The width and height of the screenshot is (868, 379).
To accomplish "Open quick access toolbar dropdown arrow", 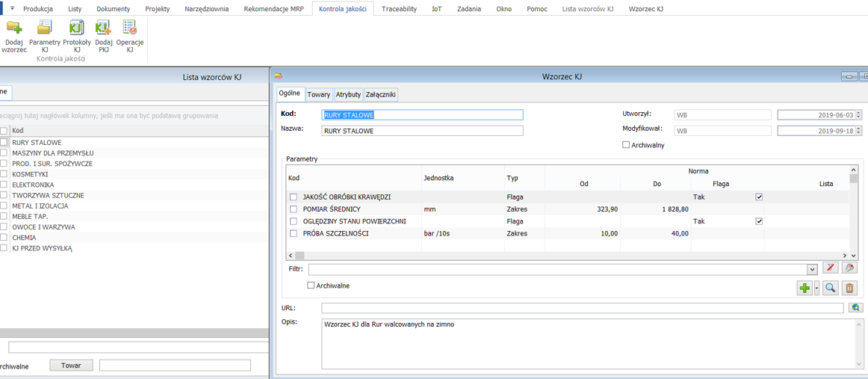I will click(x=12, y=8).
